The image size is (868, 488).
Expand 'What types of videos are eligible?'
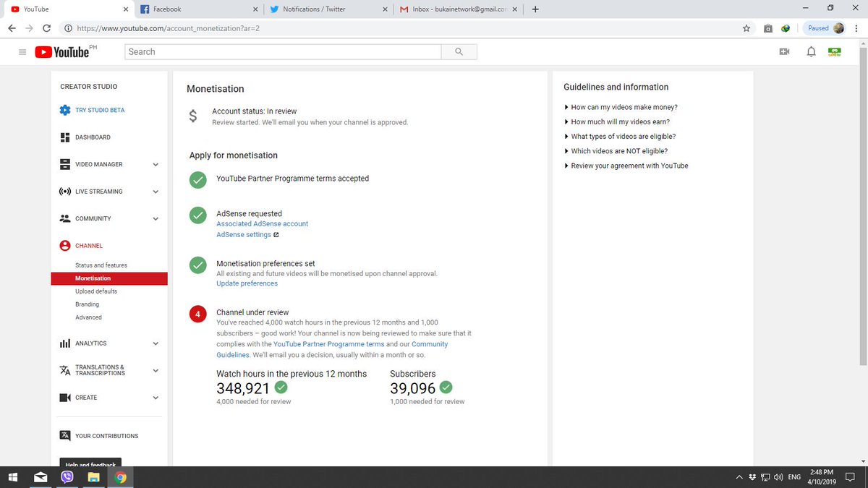[620, 136]
